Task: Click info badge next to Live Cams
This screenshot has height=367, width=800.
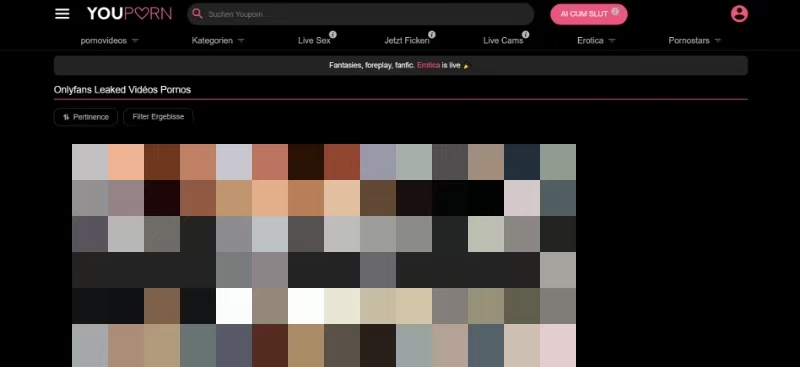Action: tap(526, 34)
